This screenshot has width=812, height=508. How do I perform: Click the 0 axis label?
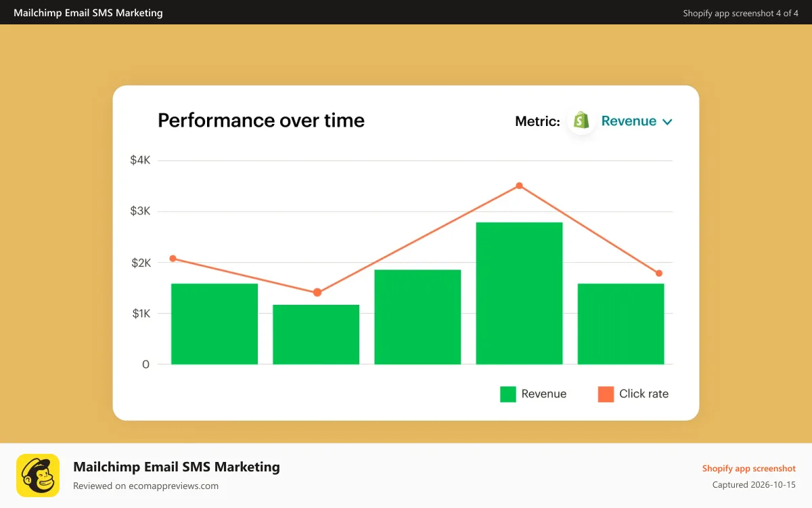tap(145, 364)
